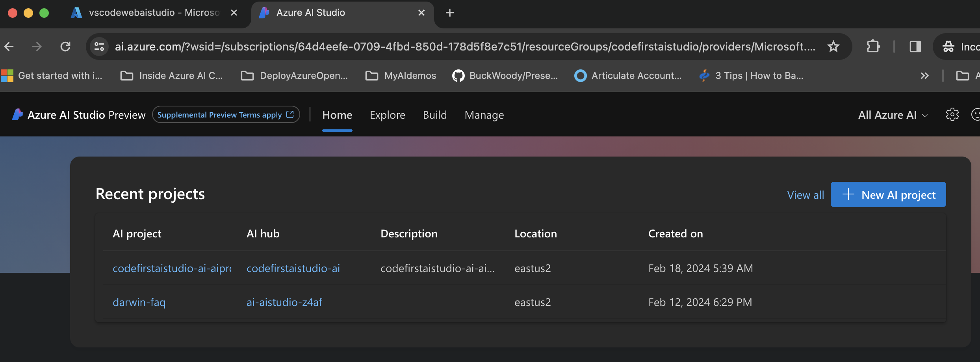The height and width of the screenshot is (362, 980).
Task: Open the Manage tab
Action: click(484, 115)
